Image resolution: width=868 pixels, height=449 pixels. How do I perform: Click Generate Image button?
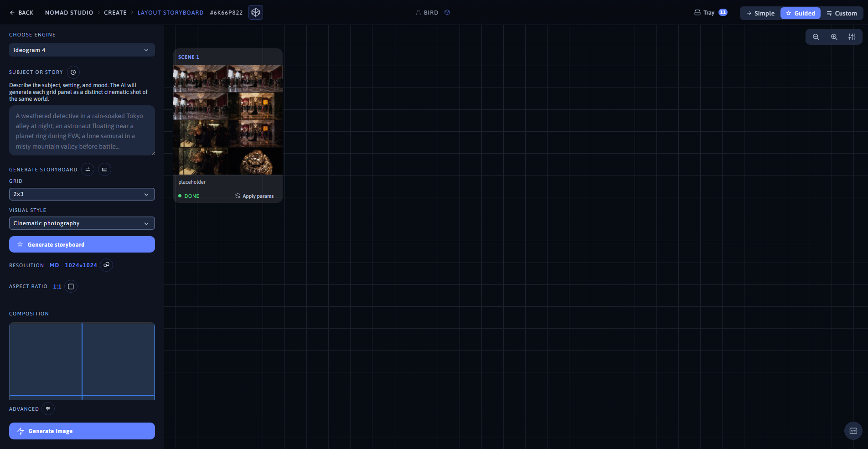(82, 431)
